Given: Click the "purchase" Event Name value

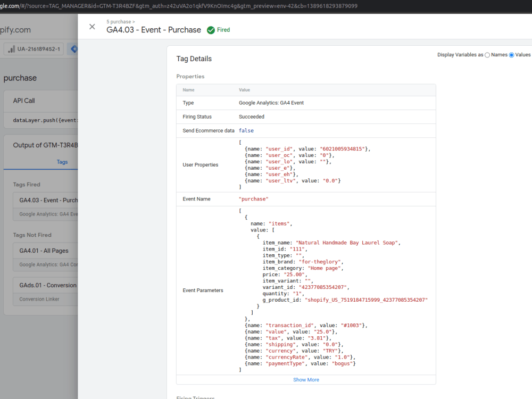Looking at the screenshot, I should click(253, 199).
